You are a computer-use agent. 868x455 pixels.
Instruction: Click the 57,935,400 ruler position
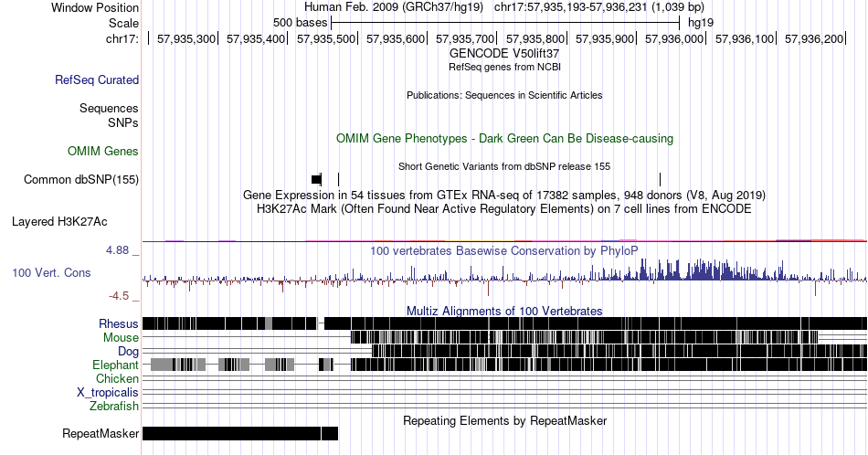256,38
